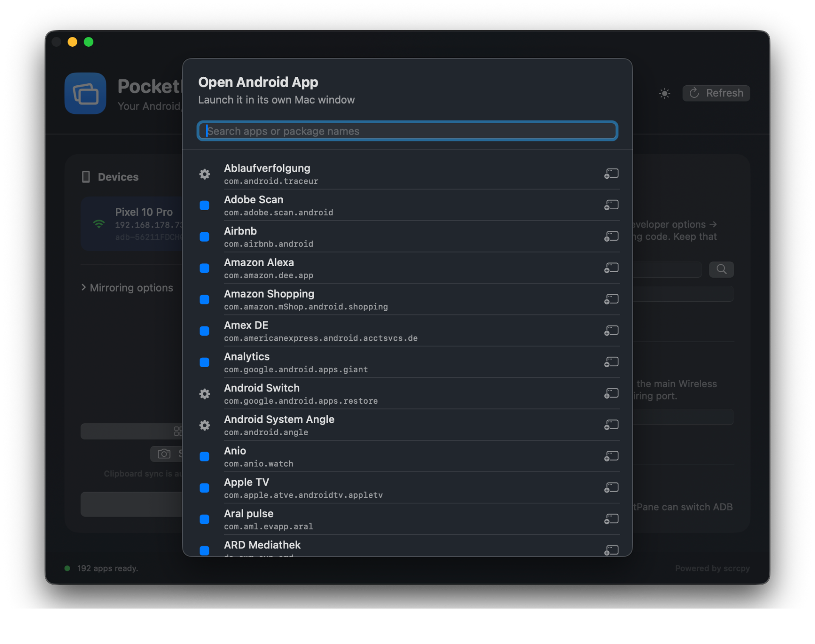Click package name com.adobe.scan.android
The width and height of the screenshot is (815, 644).
[x=278, y=213]
